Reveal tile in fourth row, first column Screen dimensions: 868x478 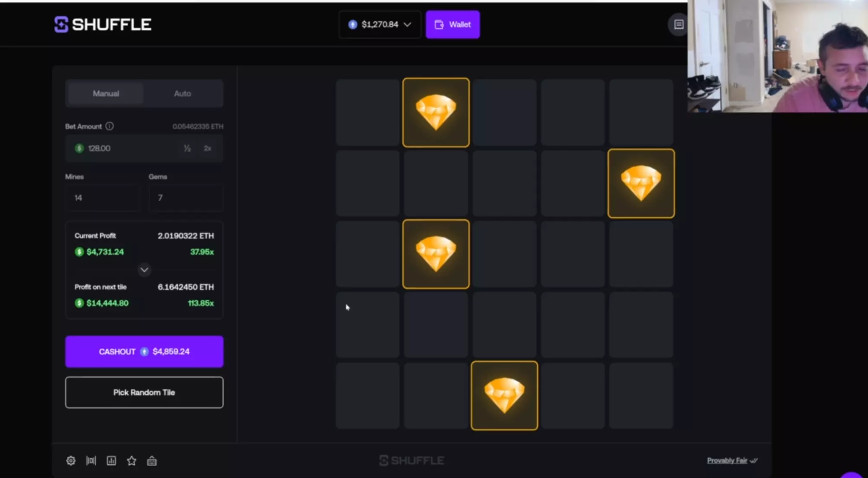368,325
